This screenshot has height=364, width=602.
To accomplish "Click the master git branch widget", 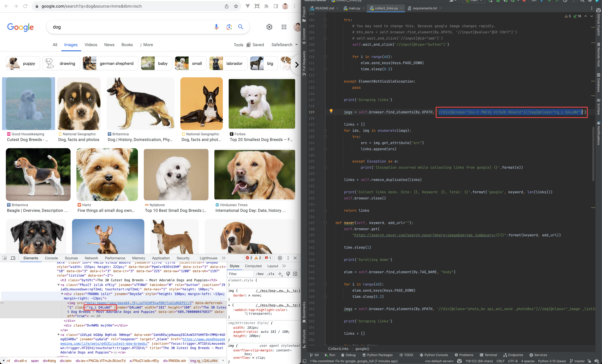I will coord(577,361).
